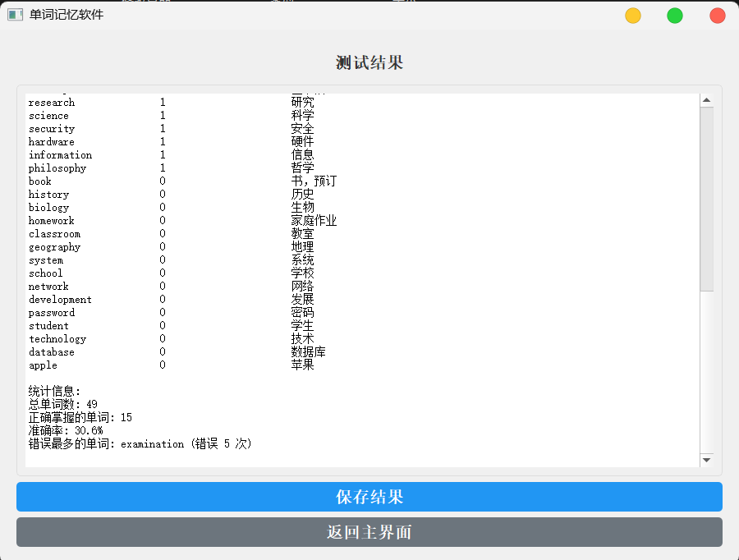Click the translation 地理
The height and width of the screenshot is (560, 739).
pos(302,247)
